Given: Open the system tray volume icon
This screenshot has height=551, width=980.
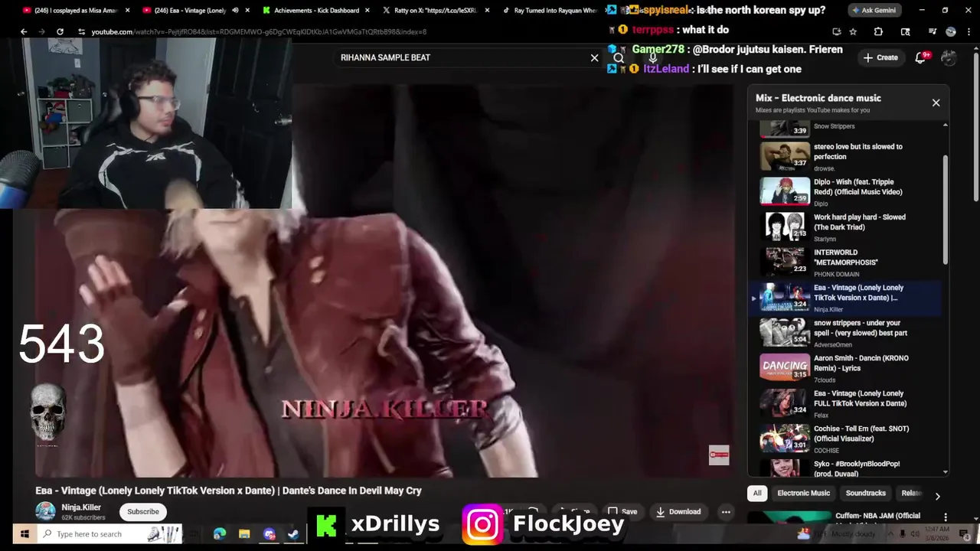Looking at the screenshot, I should click(x=915, y=533).
